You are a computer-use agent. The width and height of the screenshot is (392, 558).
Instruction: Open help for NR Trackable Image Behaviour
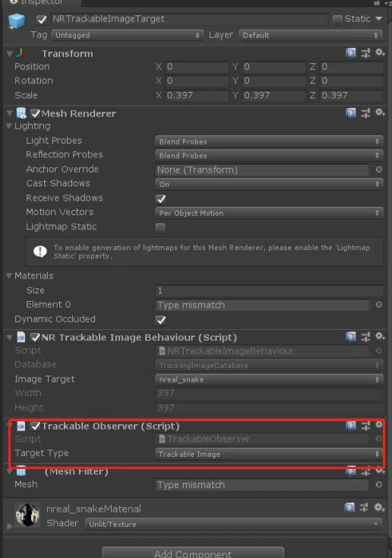click(x=351, y=337)
